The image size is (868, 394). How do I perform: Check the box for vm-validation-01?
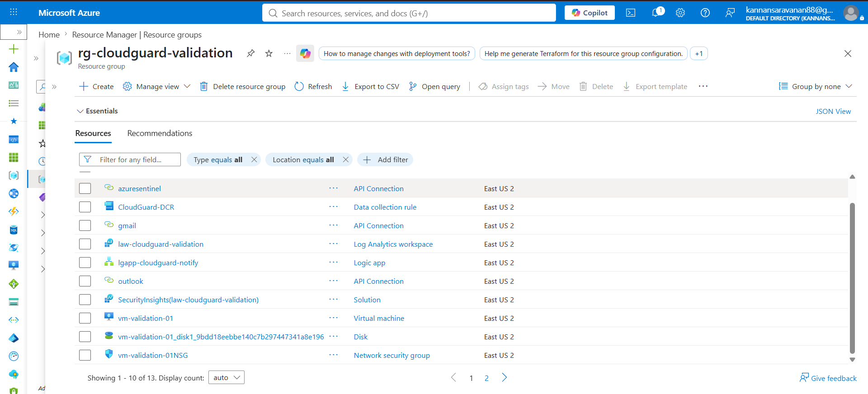click(85, 318)
